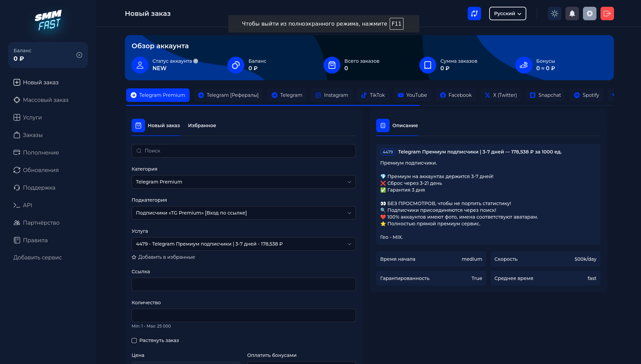Switch to the Instagram tab

click(x=332, y=95)
